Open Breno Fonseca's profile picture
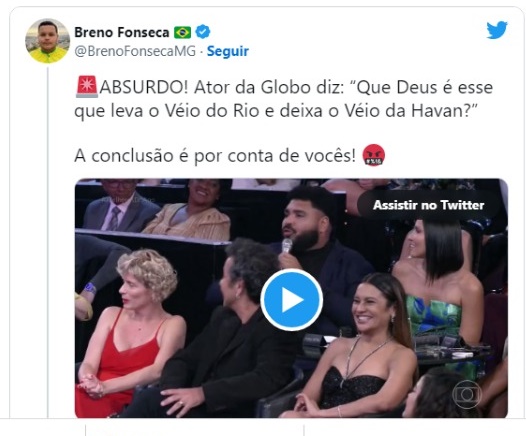This screenshot has height=436, width=526. point(47,41)
